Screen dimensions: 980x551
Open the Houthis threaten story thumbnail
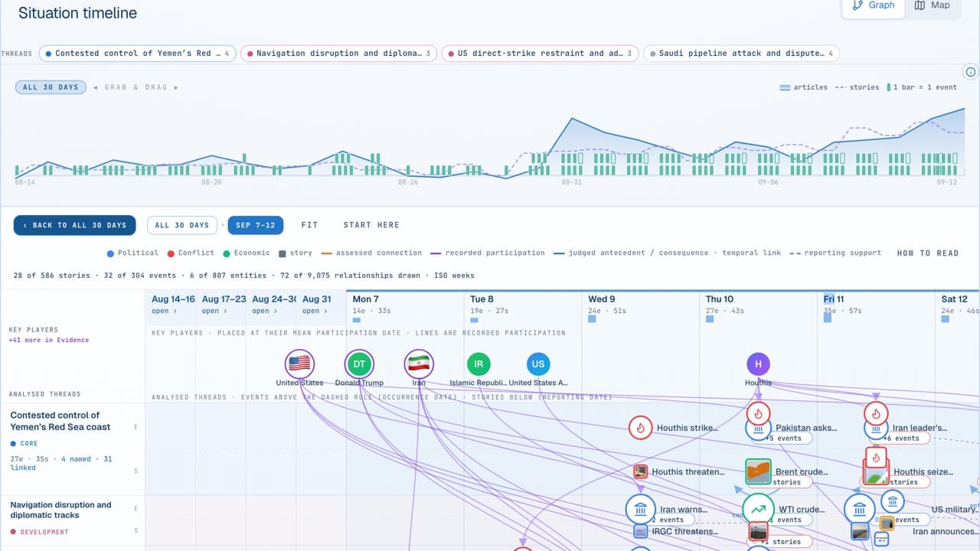[641, 471]
